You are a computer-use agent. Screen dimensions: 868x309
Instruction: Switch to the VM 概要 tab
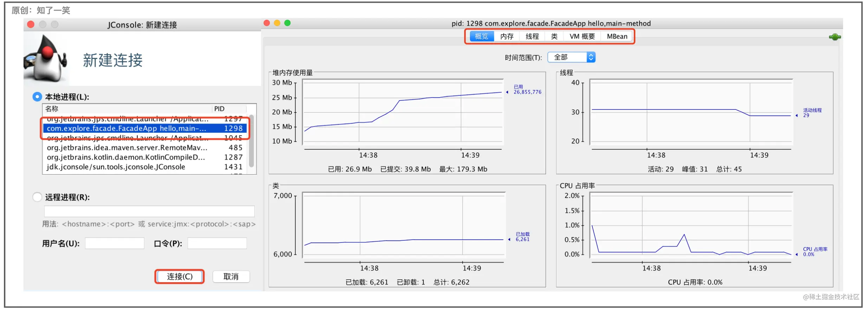pos(582,36)
